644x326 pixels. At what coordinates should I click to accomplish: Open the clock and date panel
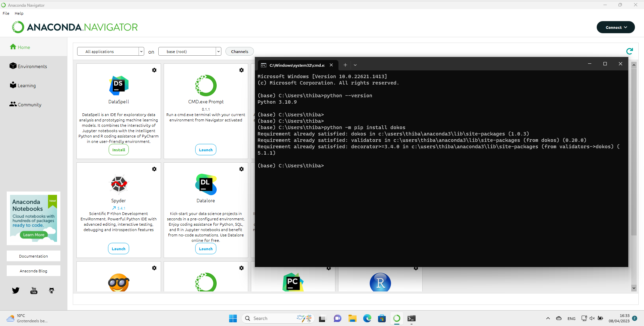pos(619,318)
